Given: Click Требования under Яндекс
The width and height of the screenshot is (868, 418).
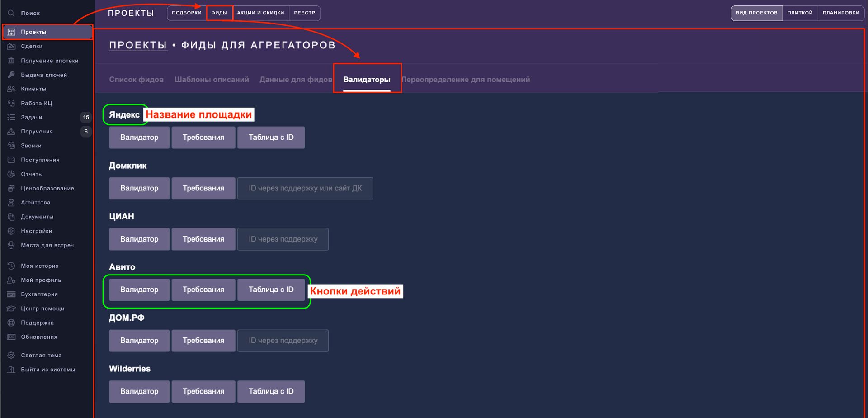Looking at the screenshot, I should (203, 138).
